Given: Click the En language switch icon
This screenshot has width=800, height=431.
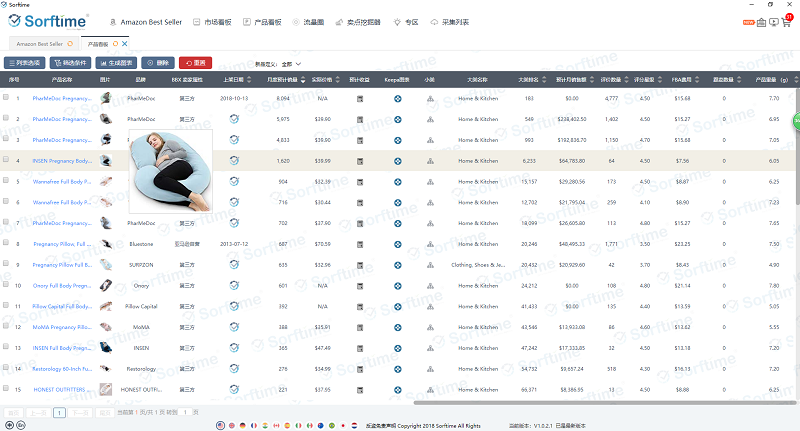Looking at the screenshot, I should [21, 425].
